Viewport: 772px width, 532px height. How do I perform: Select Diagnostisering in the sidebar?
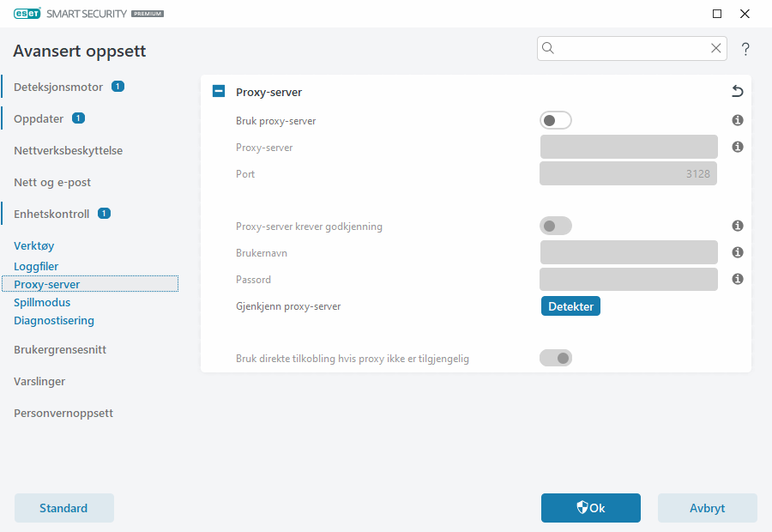54,320
